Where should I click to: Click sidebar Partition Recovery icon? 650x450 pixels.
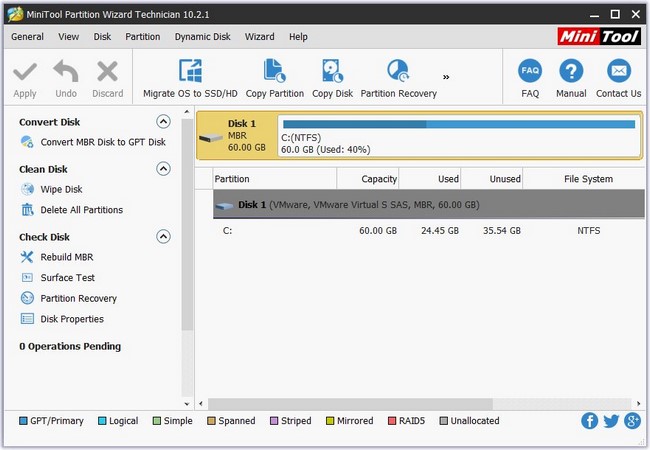(x=27, y=298)
